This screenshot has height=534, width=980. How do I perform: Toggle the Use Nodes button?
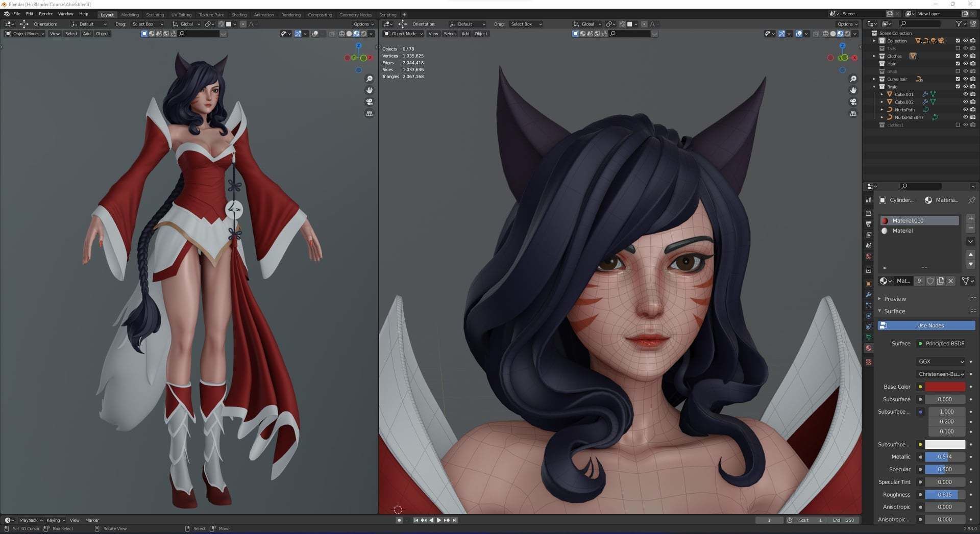pyautogui.click(x=926, y=325)
